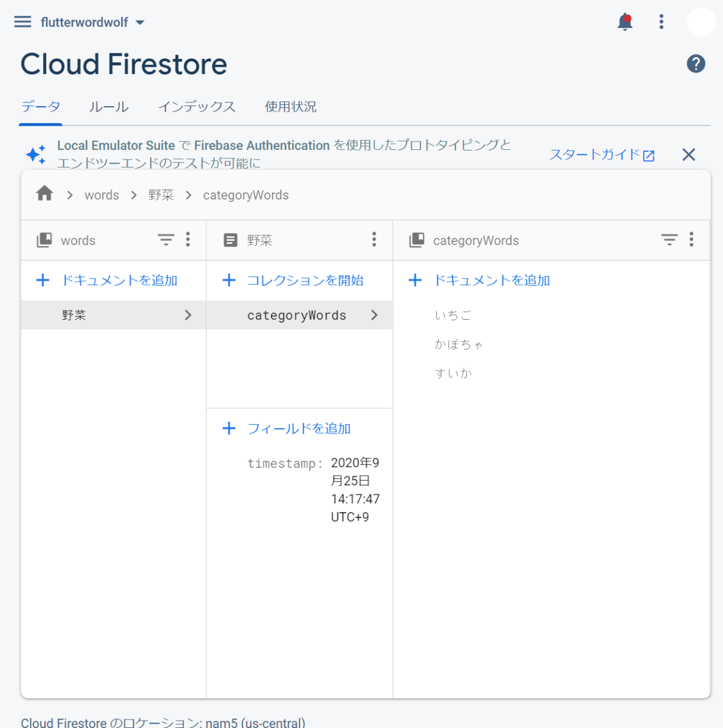
Task: Click the words collection icon in header
Action: 44,240
